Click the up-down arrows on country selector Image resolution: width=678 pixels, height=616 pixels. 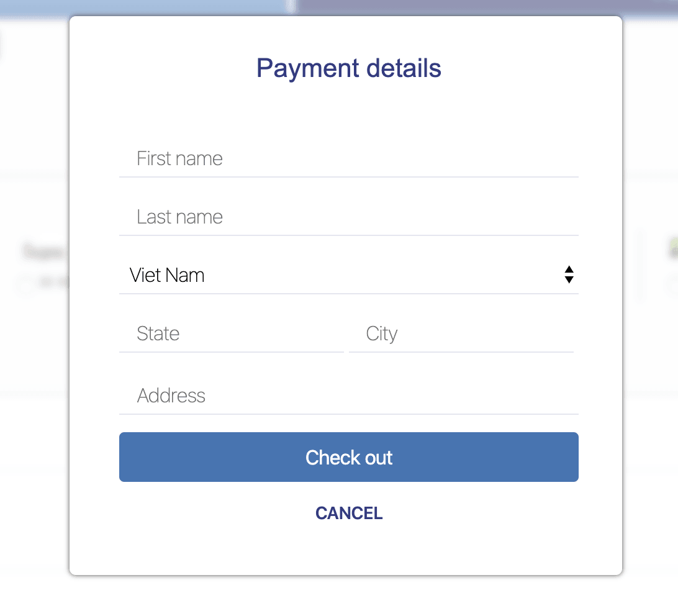click(569, 274)
